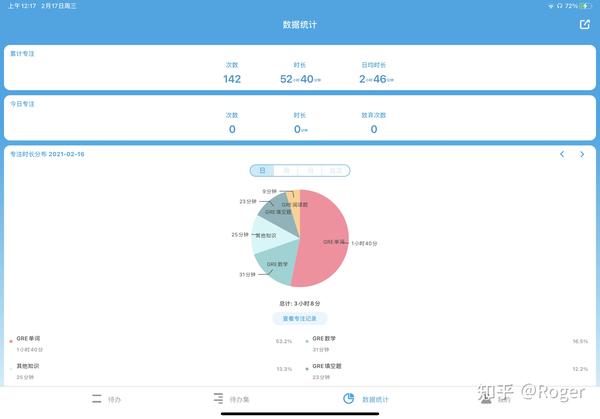This screenshot has height=419, width=600.
Task: Click the 总计: 3小时8分 total label
Action: pos(300,303)
